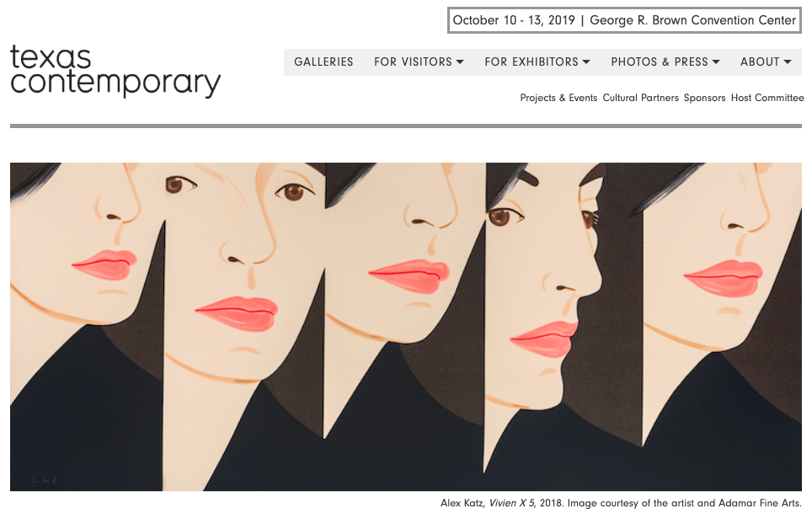The width and height of the screenshot is (812, 514).
Task: Click the artist signature on the artwork
Action: pyautogui.click(x=44, y=480)
